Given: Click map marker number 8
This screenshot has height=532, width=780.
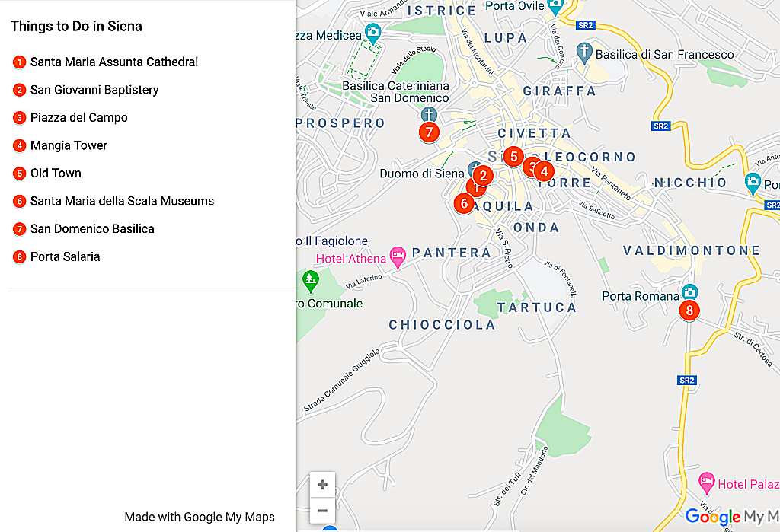Looking at the screenshot, I should (x=689, y=311).
